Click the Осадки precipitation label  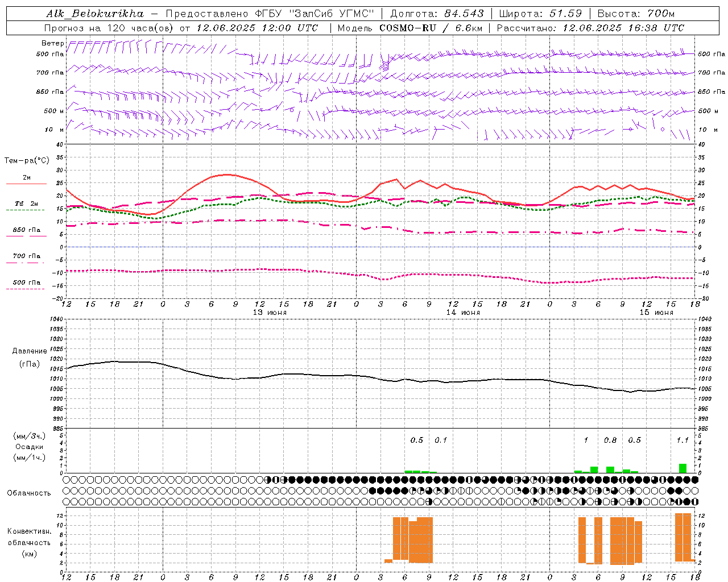(30, 447)
